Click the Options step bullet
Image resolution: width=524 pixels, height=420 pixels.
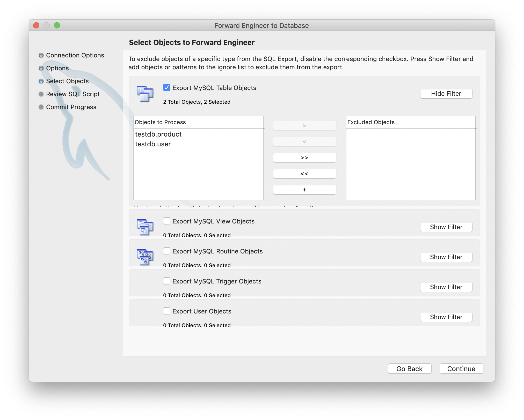41,68
